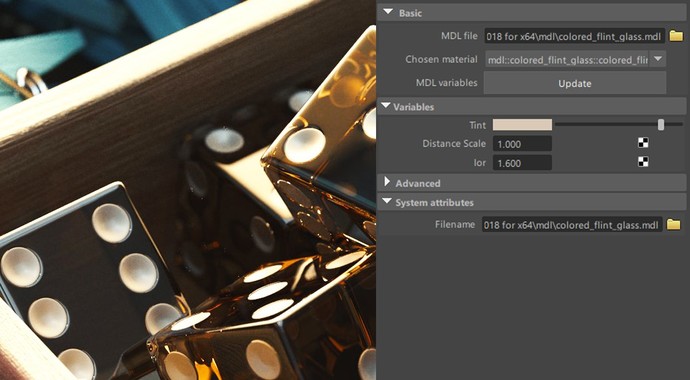Open Chosen material dropdown arrow
The image size is (690, 380).
click(657, 58)
